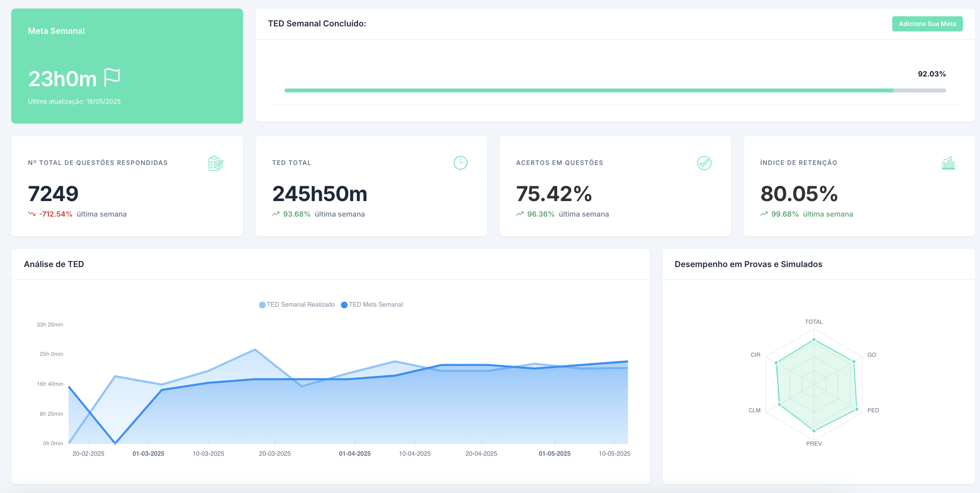Click the weekly TED progress bar
Viewport: 980px width, 493px height.
(x=615, y=90)
